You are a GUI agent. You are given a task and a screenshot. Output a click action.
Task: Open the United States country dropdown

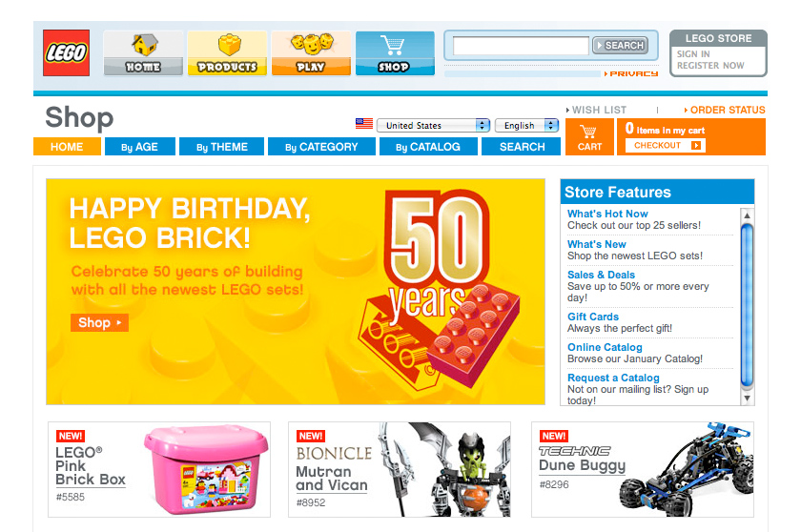(x=433, y=125)
